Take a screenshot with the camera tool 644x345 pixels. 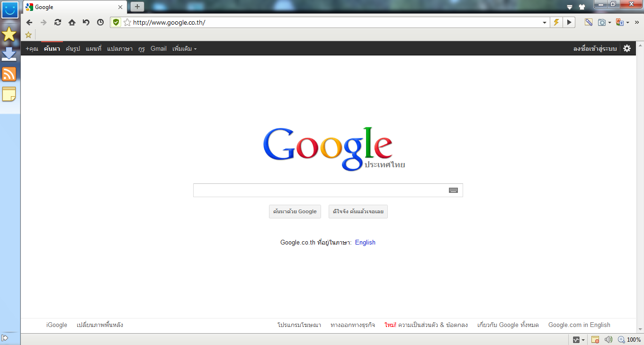(x=602, y=22)
